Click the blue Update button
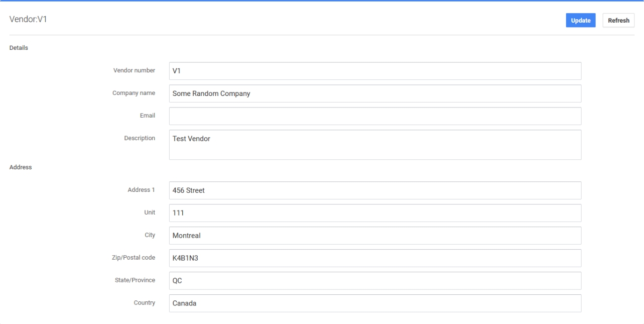The image size is (644, 324). point(580,21)
